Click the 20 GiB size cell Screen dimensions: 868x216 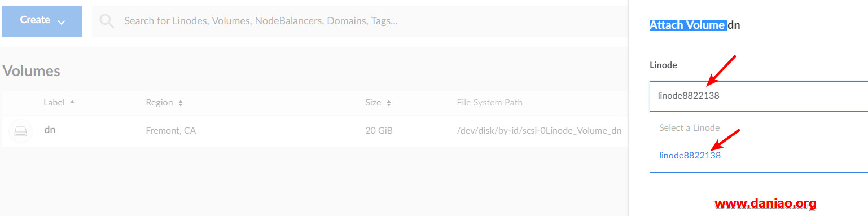(x=379, y=131)
